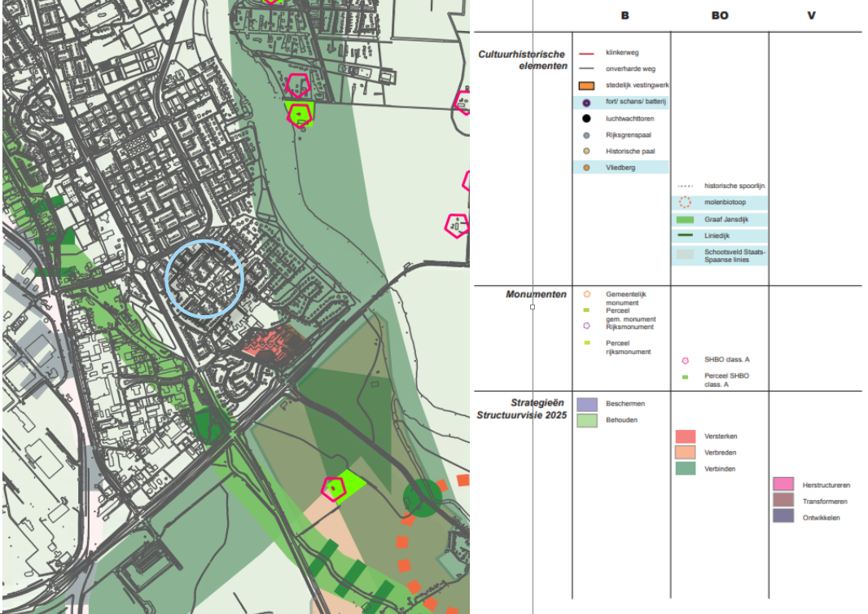Click the grey Rijksgrenspaal dot
This screenshot has height=614, width=868.
point(586,135)
